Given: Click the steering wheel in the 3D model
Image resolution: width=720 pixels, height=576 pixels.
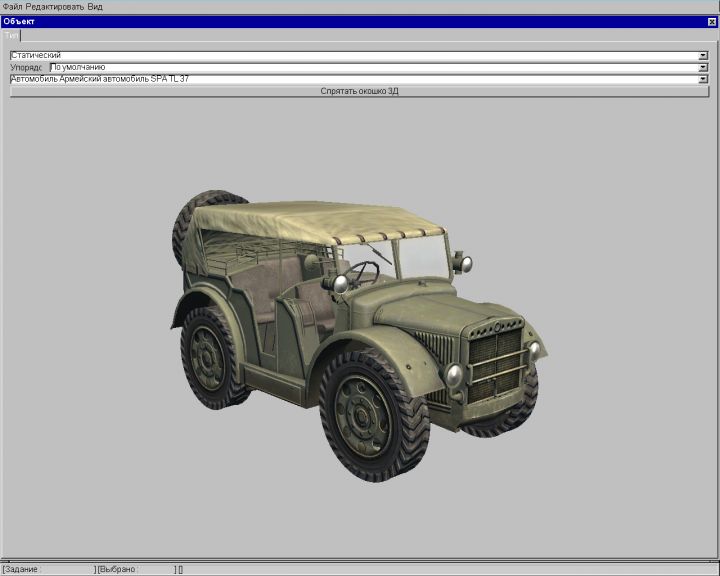Looking at the screenshot, I should pos(364,272).
